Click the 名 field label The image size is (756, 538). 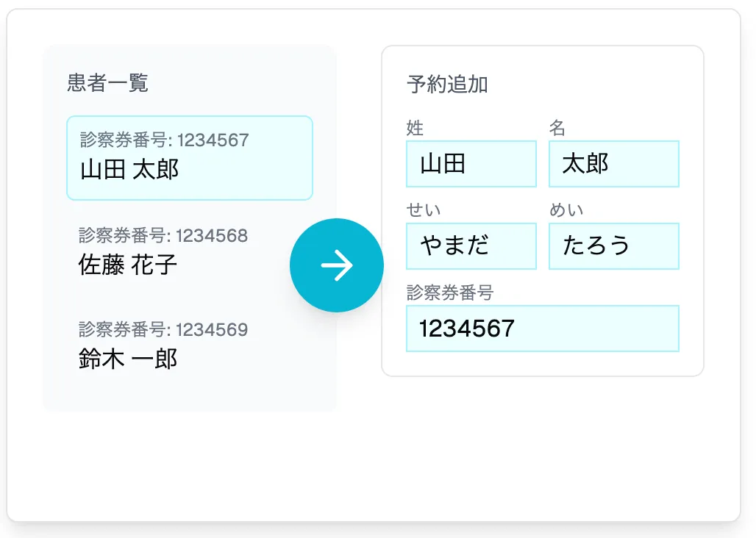557,129
